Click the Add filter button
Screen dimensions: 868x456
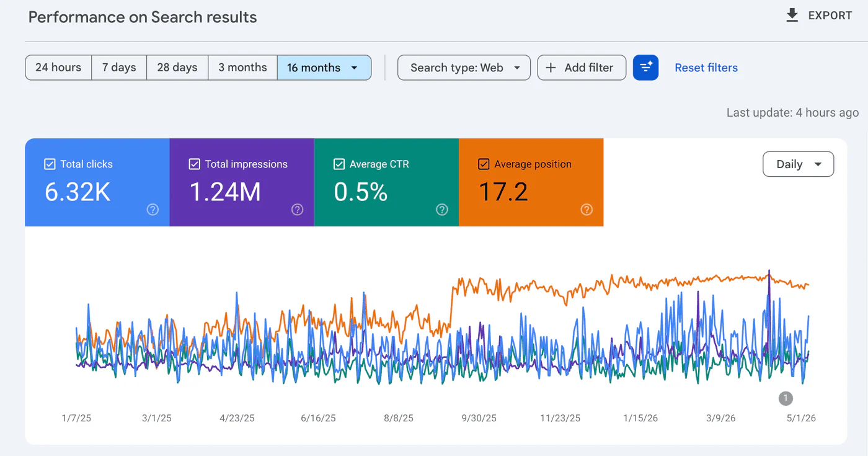coord(582,68)
